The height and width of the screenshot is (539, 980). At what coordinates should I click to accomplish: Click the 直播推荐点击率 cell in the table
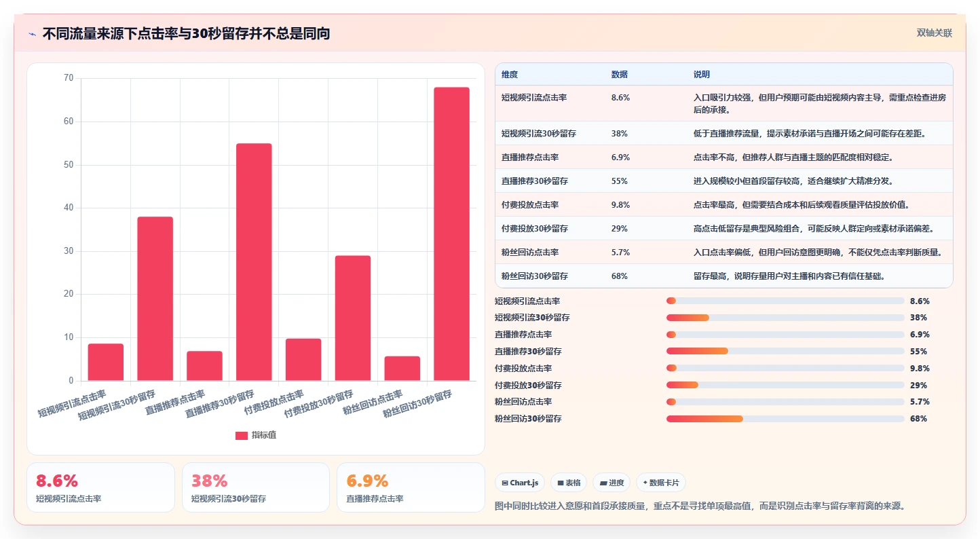pos(530,157)
